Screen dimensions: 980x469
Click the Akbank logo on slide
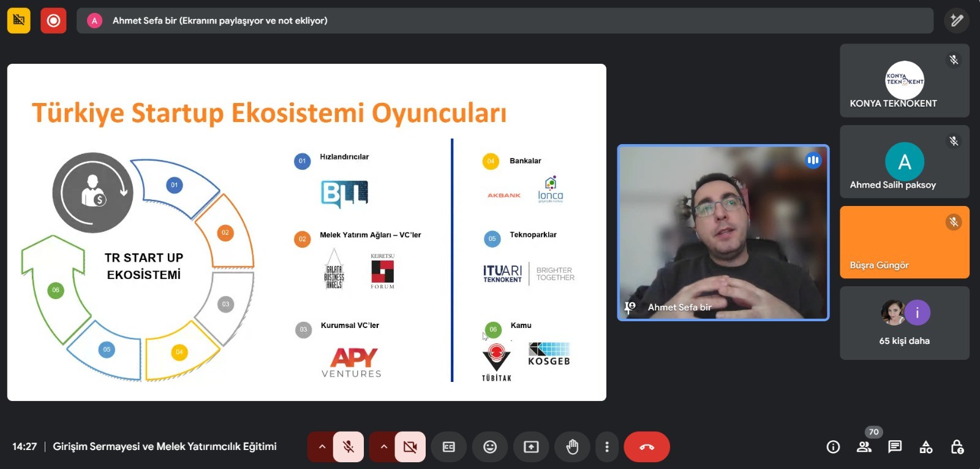coord(504,195)
